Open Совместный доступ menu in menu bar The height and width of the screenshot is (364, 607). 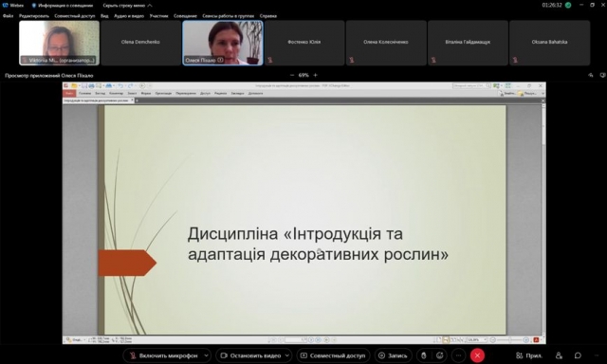click(75, 16)
